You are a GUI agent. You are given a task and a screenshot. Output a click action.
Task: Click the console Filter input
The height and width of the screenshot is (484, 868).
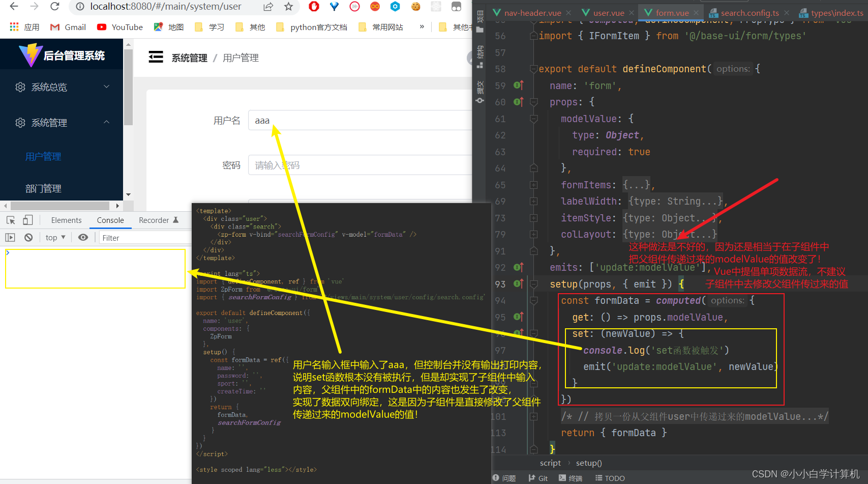(145, 238)
